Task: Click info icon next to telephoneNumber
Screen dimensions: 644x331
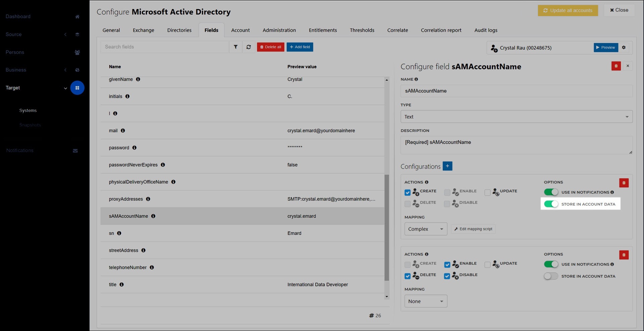Action: [x=152, y=267]
